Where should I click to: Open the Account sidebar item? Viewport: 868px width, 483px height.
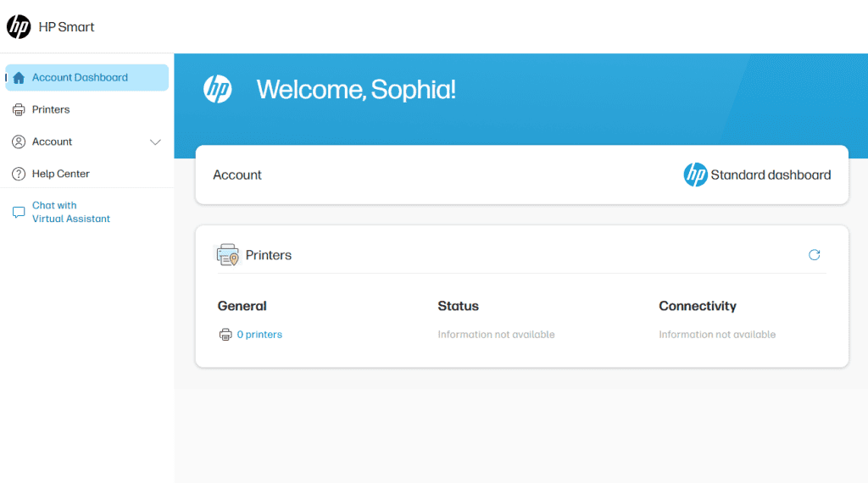click(87, 142)
